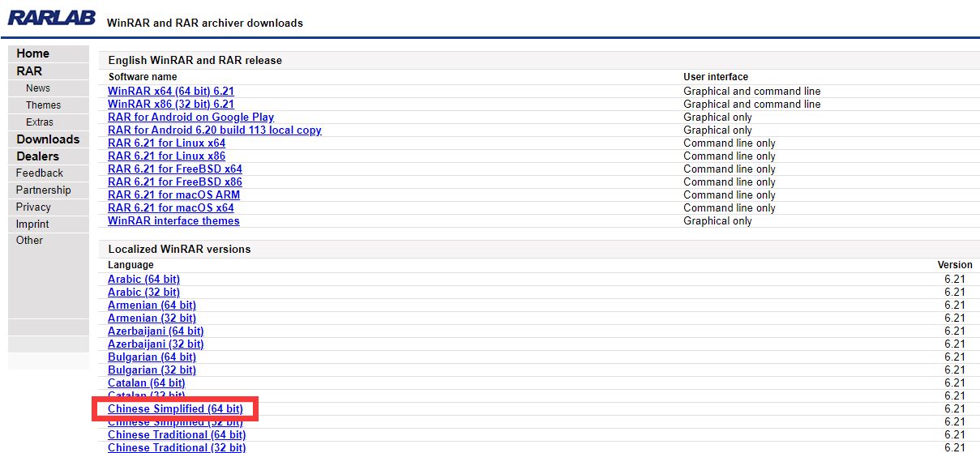Download Chinese Simplified (64 bit) version
This screenshot has height=453, width=980.
pos(175,409)
